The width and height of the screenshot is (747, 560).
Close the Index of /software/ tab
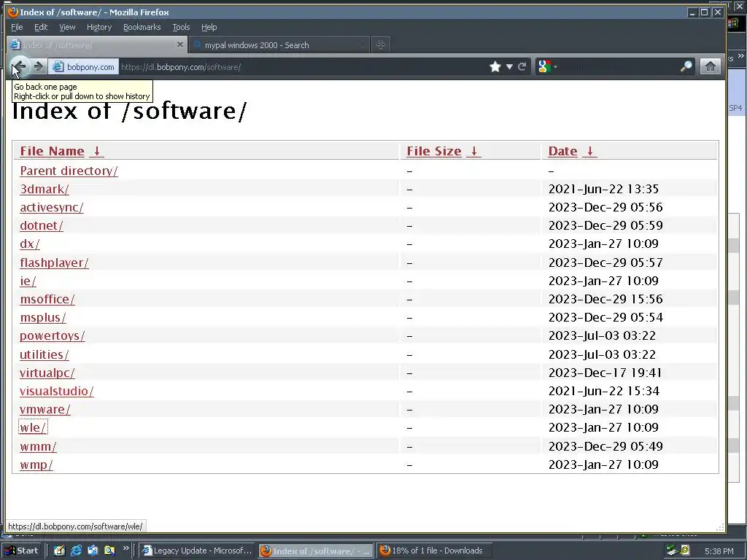coord(179,44)
